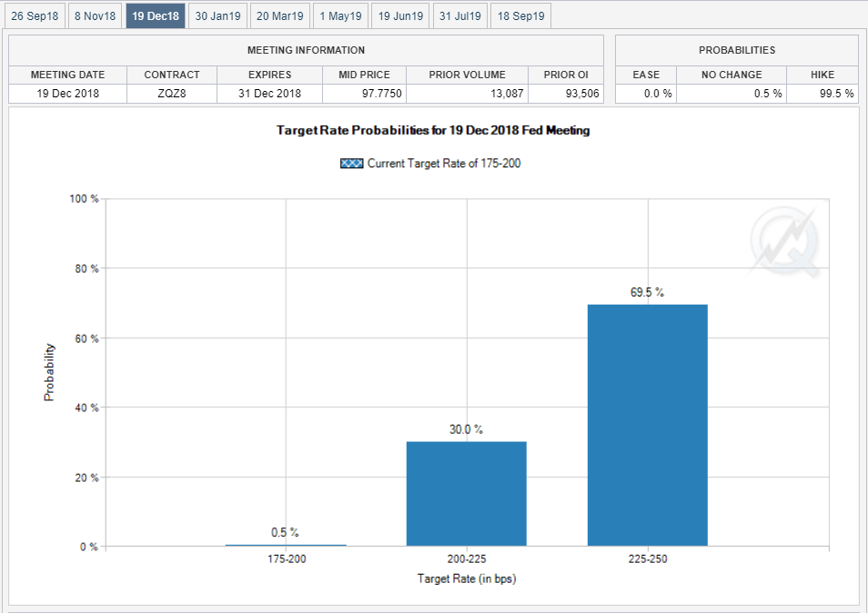This screenshot has width=868, height=613.
Task: Click the 100 % y-axis tick label
Action: [84, 198]
